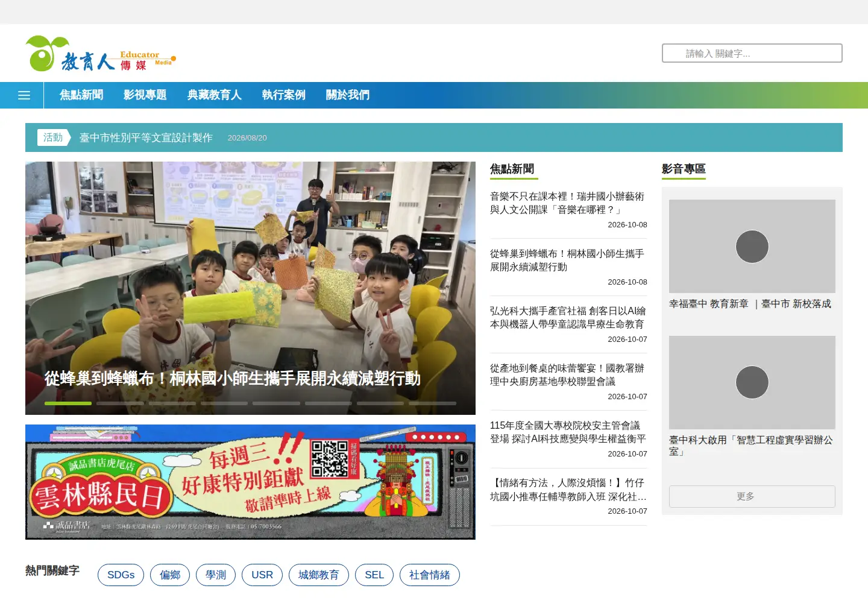This screenshot has width=868, height=603.
Task: Click the date 2026-10-08 under 音樂不只在課本裡
Action: click(x=627, y=225)
